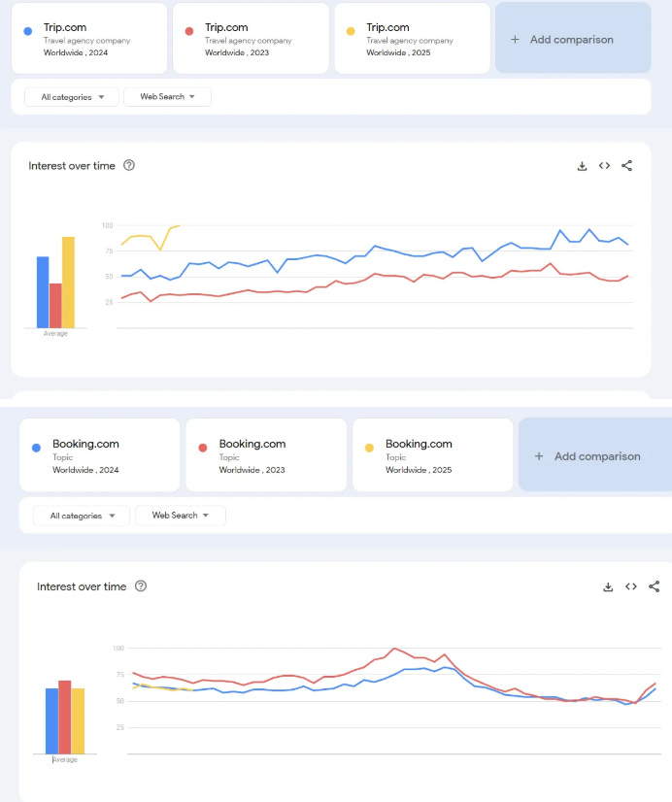This screenshot has width=672, height=802.
Task: Click 'Interest over time' heading of Booking.com chart
Action: [82, 586]
